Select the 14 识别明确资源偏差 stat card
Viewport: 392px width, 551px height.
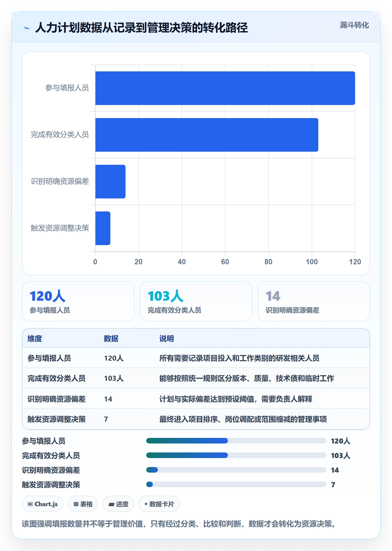coord(314,301)
